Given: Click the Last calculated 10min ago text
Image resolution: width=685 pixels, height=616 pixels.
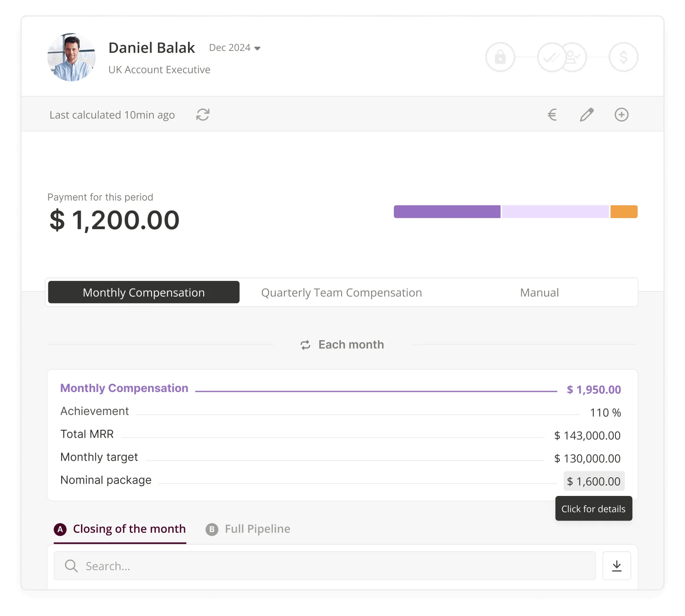Looking at the screenshot, I should (112, 115).
